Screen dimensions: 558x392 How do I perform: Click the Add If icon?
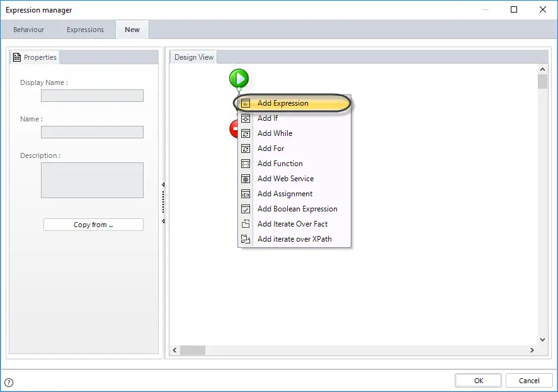tap(246, 118)
